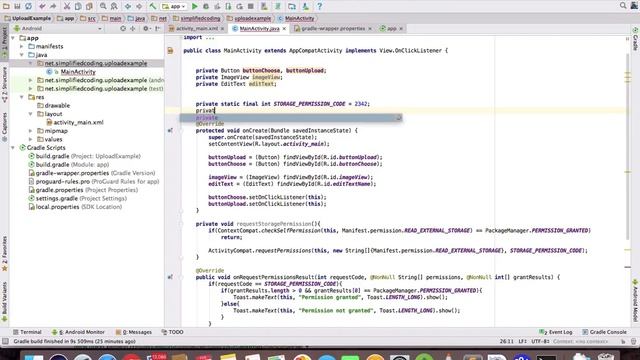Viewport: 640px width, 360px height.
Task: Click the Synchronize toolbar icon
Action: pyautogui.click(x=28, y=6)
